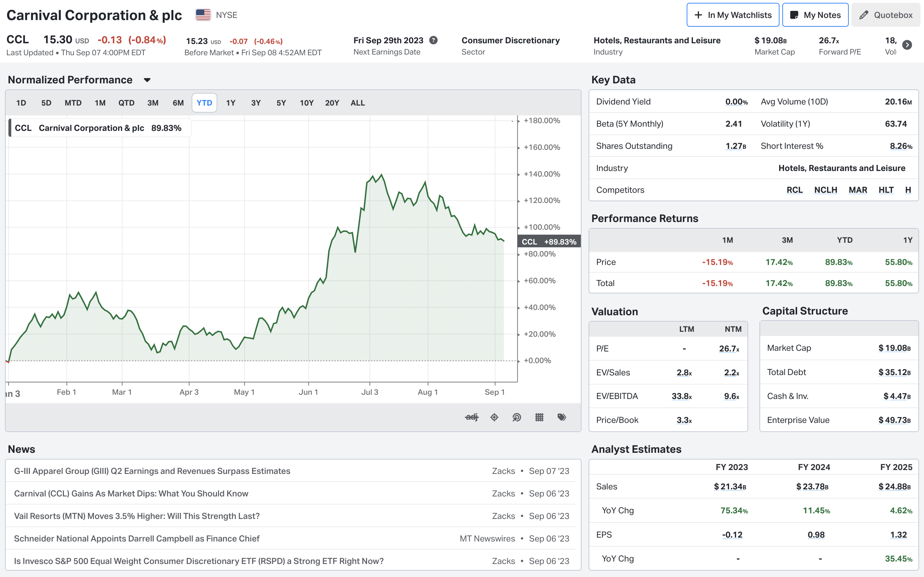Click the help icon beside Next Earnings Date
The image size is (924, 577).
coord(433,40)
